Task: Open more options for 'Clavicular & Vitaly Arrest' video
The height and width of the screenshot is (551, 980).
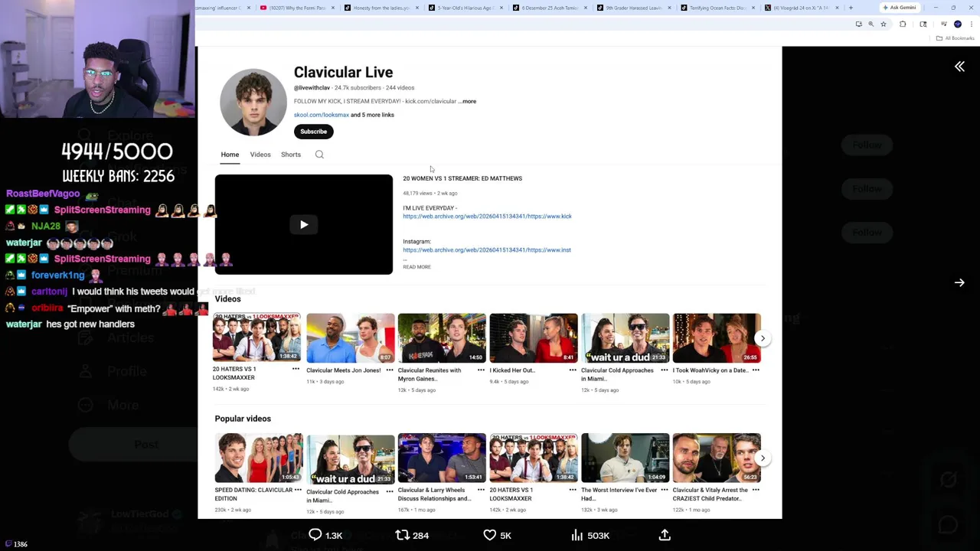Action: point(756,490)
